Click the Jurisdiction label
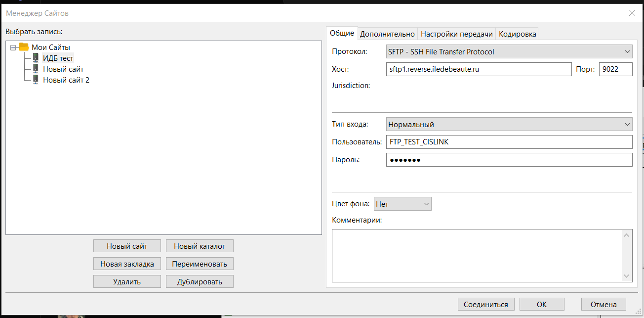 351,86
